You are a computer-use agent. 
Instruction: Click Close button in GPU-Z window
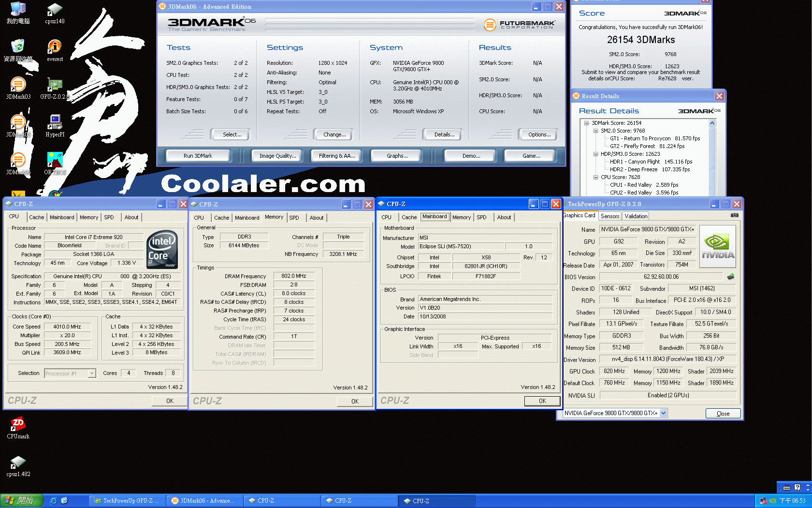pos(723,414)
